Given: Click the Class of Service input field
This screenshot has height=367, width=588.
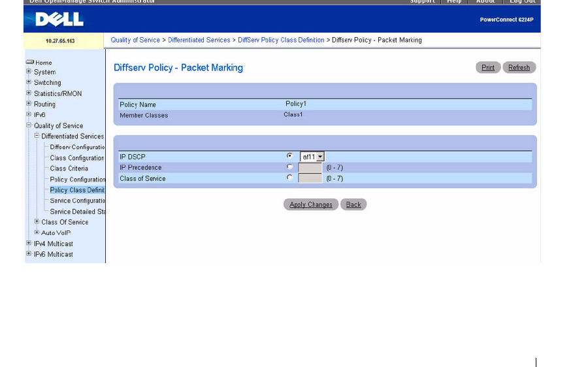Looking at the screenshot, I should [x=310, y=178].
